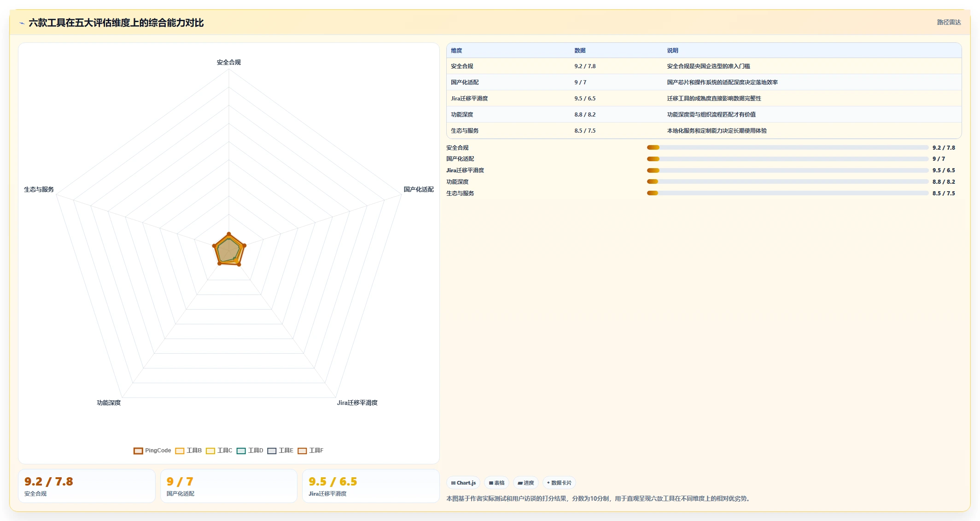Click the 进度 tag chip

click(x=525, y=483)
